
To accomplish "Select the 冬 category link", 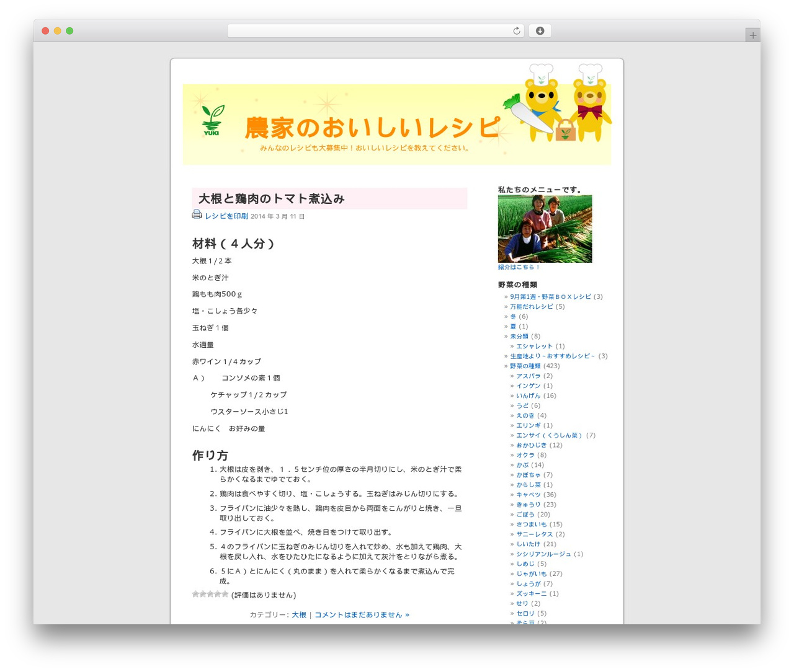I will coord(513,317).
